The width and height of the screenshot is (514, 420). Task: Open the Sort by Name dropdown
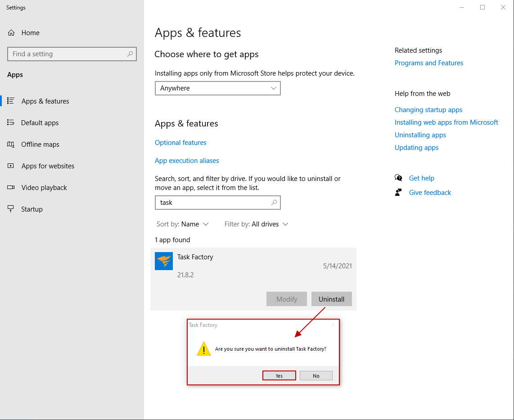(x=183, y=224)
